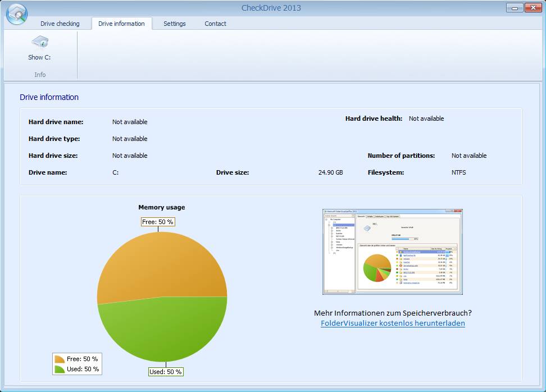Click the 24.90 GB drive size value
The height and width of the screenshot is (392, 546).
[330, 172]
